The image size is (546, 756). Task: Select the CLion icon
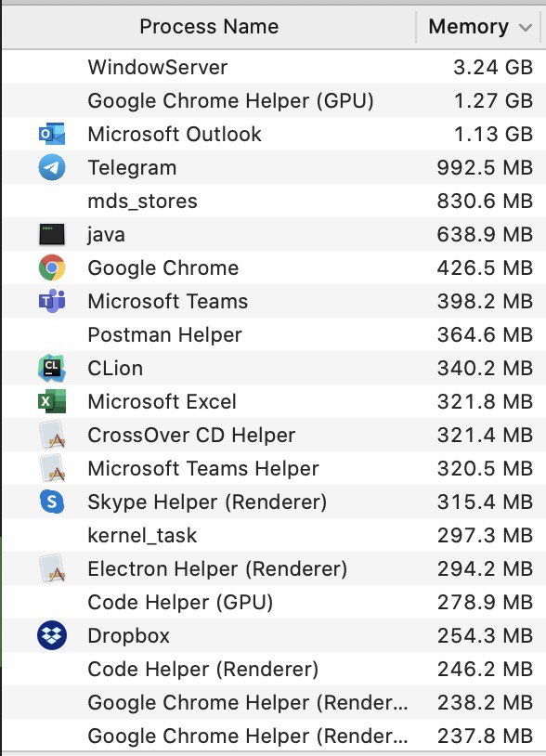52,368
